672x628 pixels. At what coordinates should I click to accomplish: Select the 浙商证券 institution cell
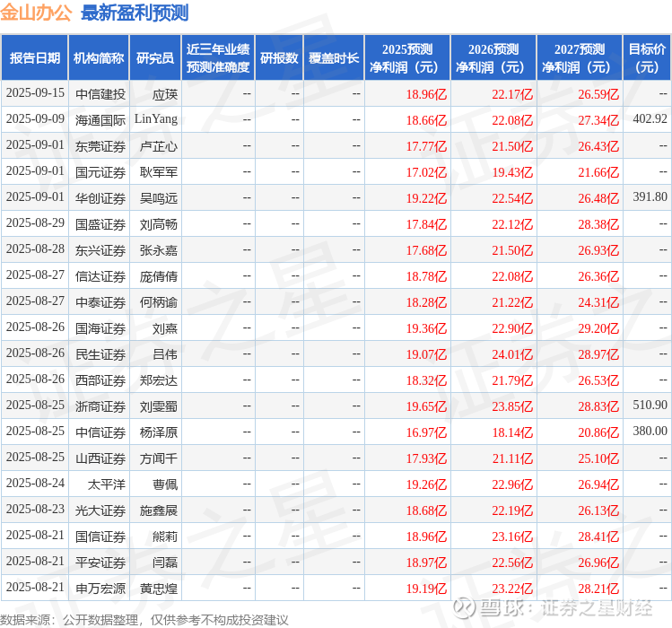99,406
